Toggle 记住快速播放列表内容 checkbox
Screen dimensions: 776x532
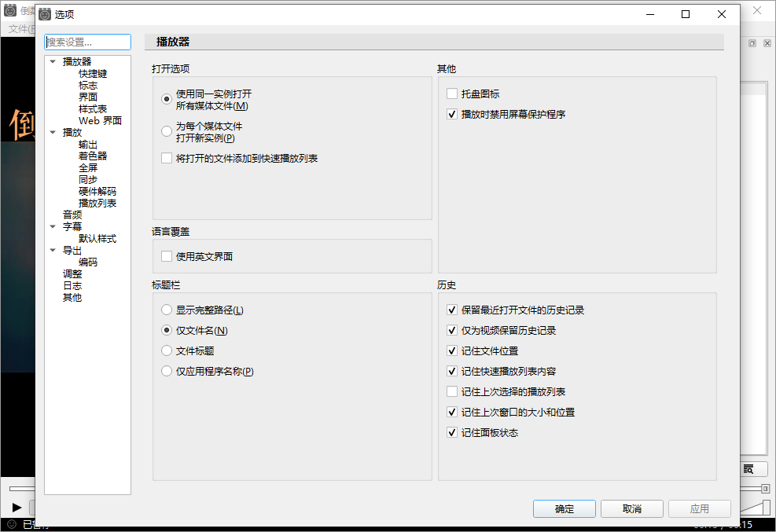[452, 371]
